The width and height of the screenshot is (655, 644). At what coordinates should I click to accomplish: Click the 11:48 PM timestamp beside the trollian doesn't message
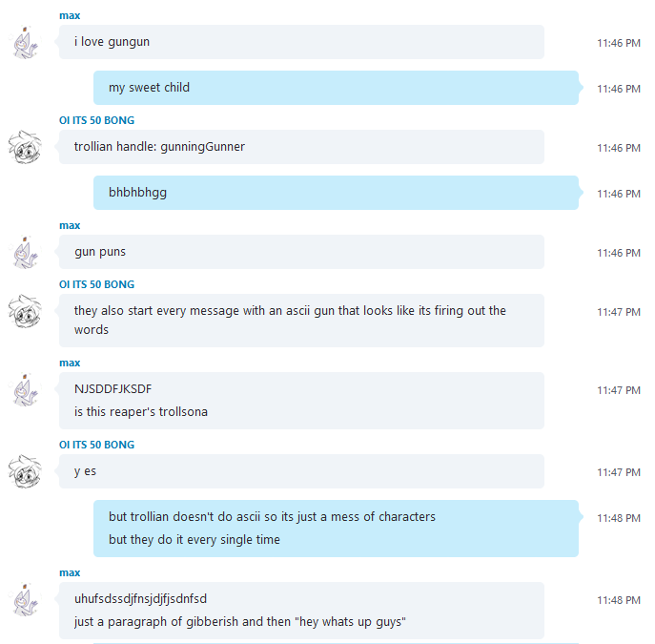pyautogui.click(x=619, y=518)
